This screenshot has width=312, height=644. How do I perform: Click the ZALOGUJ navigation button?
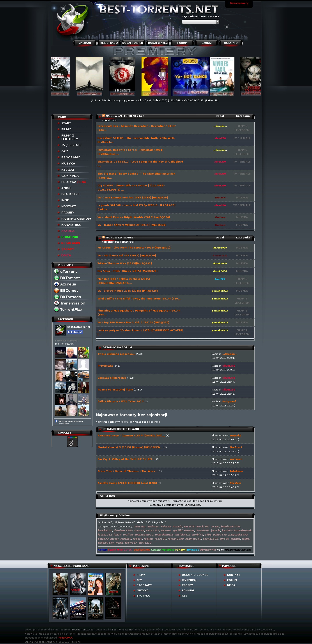pyautogui.click(x=85, y=43)
